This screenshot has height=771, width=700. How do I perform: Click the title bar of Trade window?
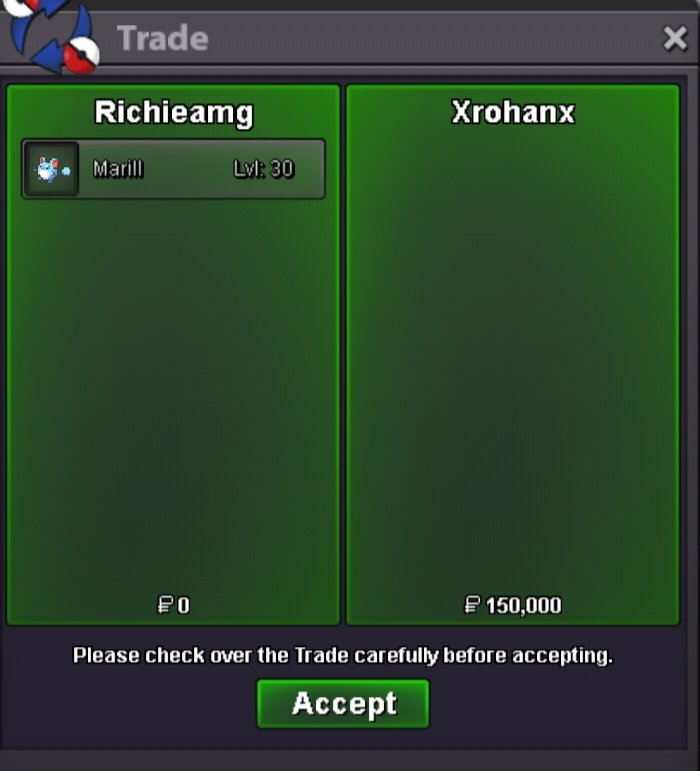383,38
